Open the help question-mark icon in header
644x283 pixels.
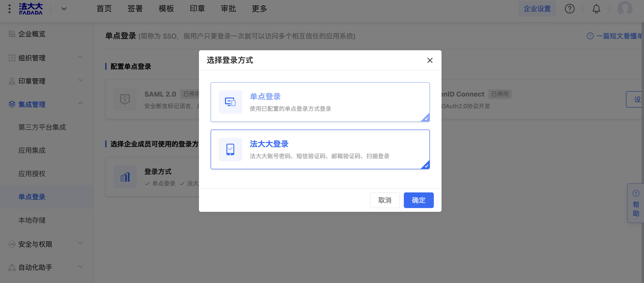[569, 9]
